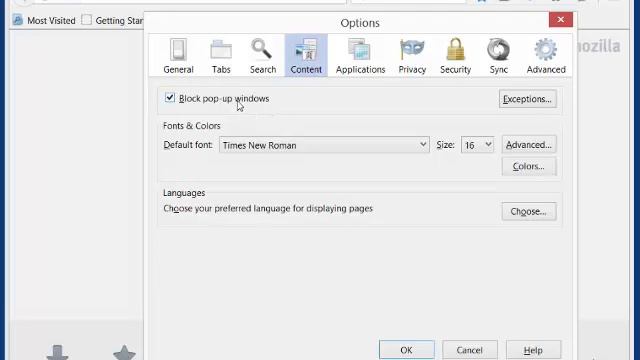This screenshot has height=360, width=640.
Task: Click Languages section heading
Action: tap(184, 193)
